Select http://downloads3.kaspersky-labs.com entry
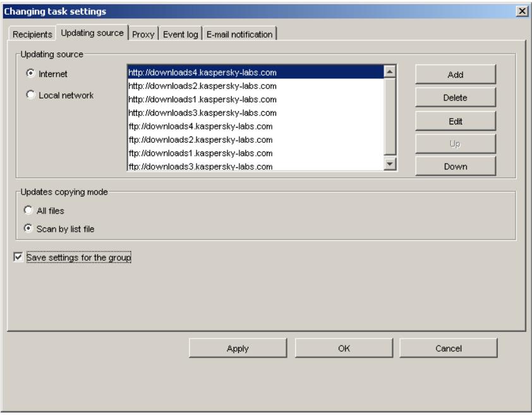 click(256, 112)
